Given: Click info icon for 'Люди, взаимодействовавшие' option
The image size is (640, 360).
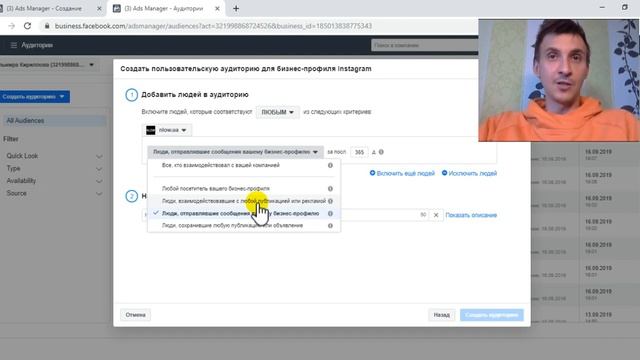Looking at the screenshot, I should point(330,201).
